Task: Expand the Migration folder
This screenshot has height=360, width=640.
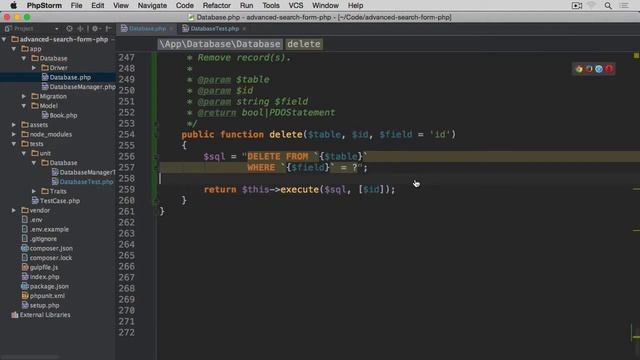Action: (x=24, y=96)
